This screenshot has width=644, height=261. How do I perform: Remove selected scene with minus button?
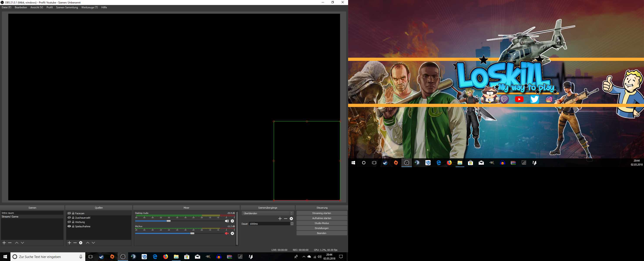pos(10,243)
